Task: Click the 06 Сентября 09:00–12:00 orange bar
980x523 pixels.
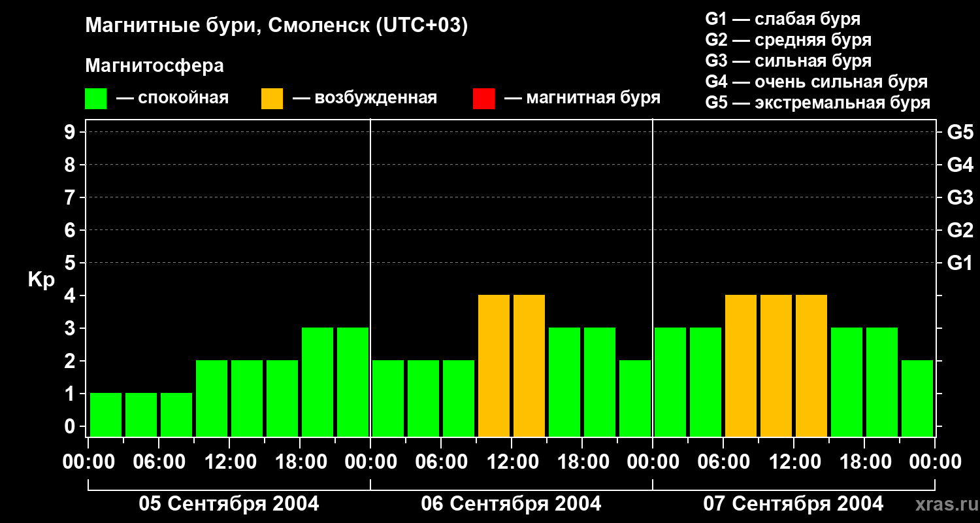Action: tap(494, 365)
